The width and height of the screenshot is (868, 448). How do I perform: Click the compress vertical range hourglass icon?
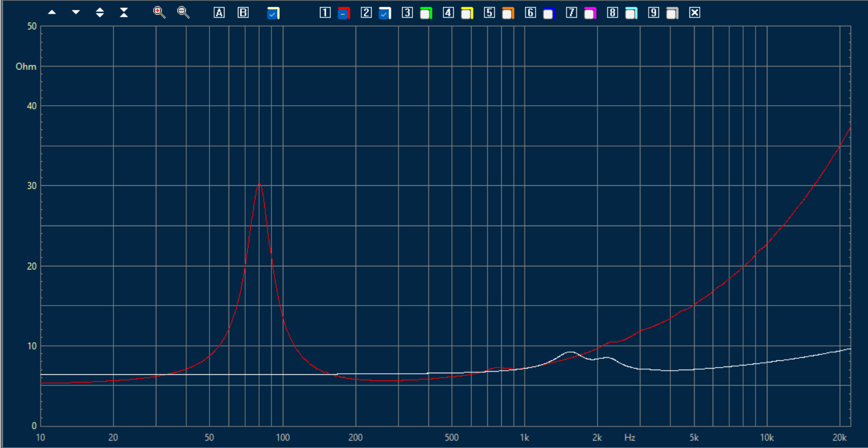tap(124, 12)
